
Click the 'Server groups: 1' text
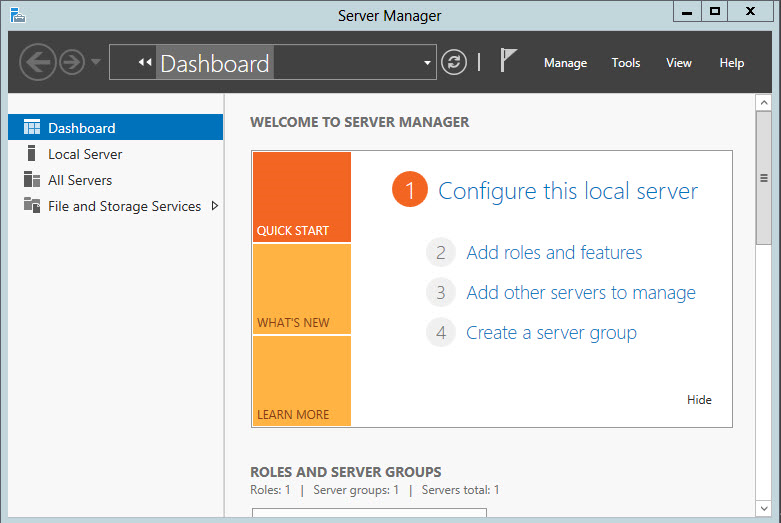click(x=356, y=490)
